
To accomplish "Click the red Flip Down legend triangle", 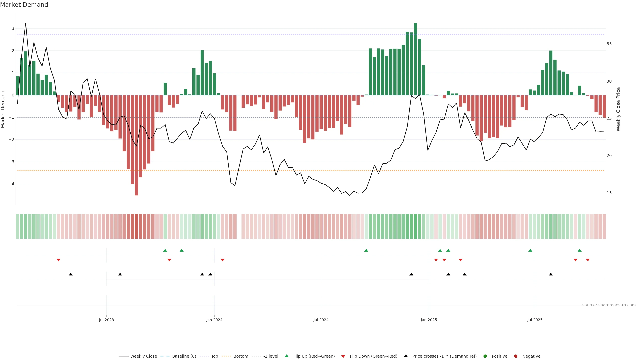I will 343,356.
